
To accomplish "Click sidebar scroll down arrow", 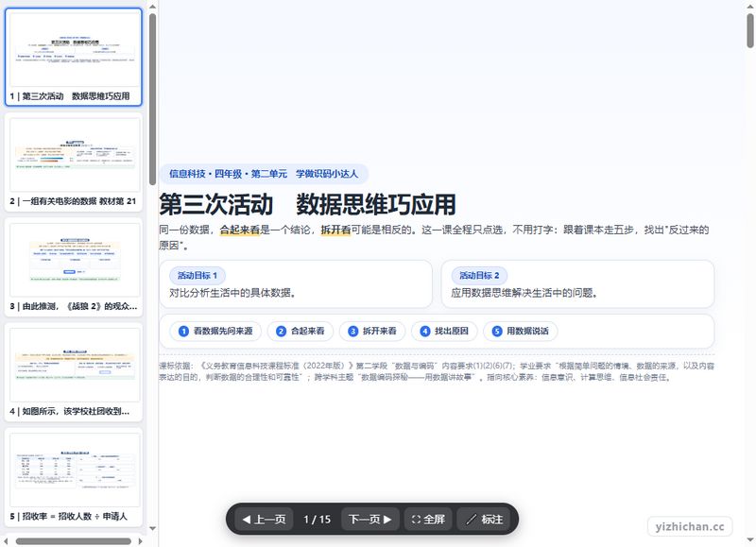I will pos(152,528).
